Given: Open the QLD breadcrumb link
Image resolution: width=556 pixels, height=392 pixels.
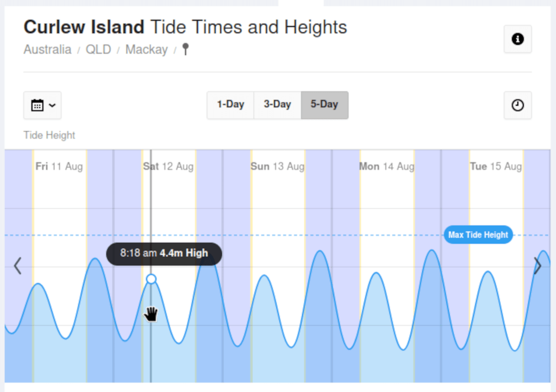Looking at the screenshot, I should pyautogui.click(x=98, y=50).
